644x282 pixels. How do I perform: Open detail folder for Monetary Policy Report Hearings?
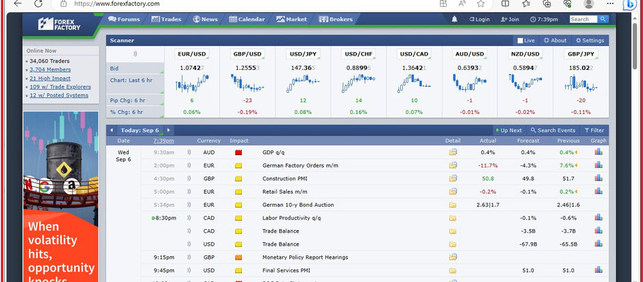(453, 257)
